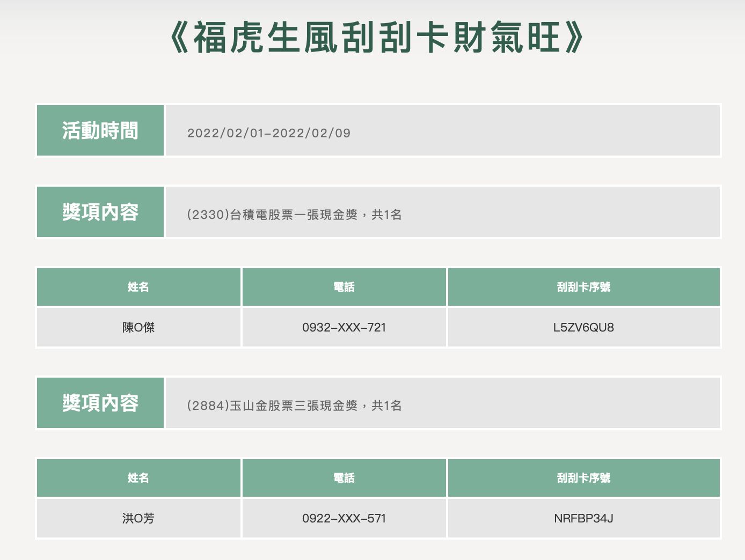Click the 獎項內容 label beside 玉山金 prize
The image size is (745, 560).
pos(100,403)
